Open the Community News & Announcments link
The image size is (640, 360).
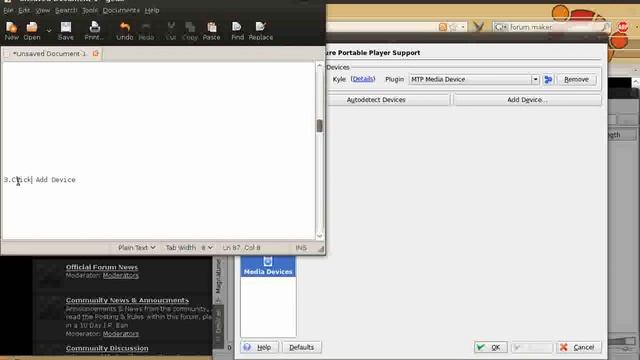click(127, 300)
